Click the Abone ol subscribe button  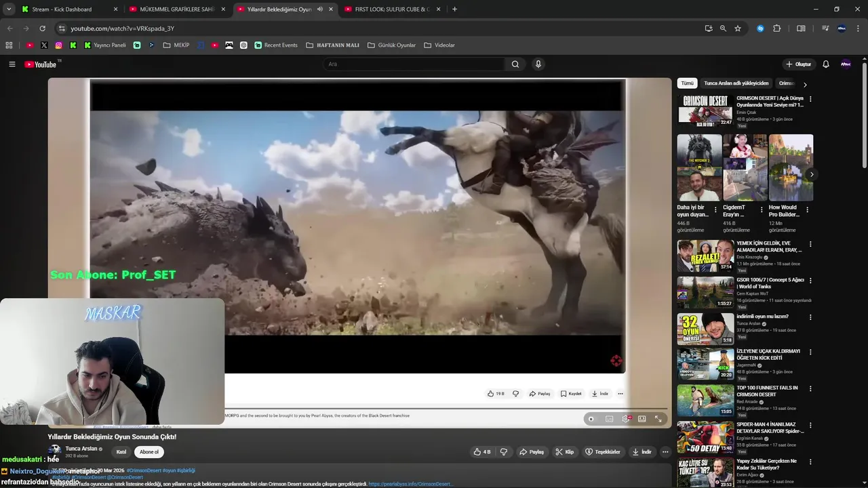(x=149, y=452)
